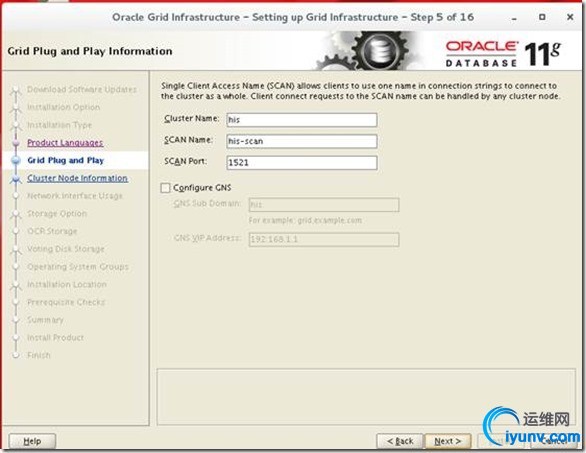Click the Finish step
This screenshot has width=586, height=453.
coord(38,355)
